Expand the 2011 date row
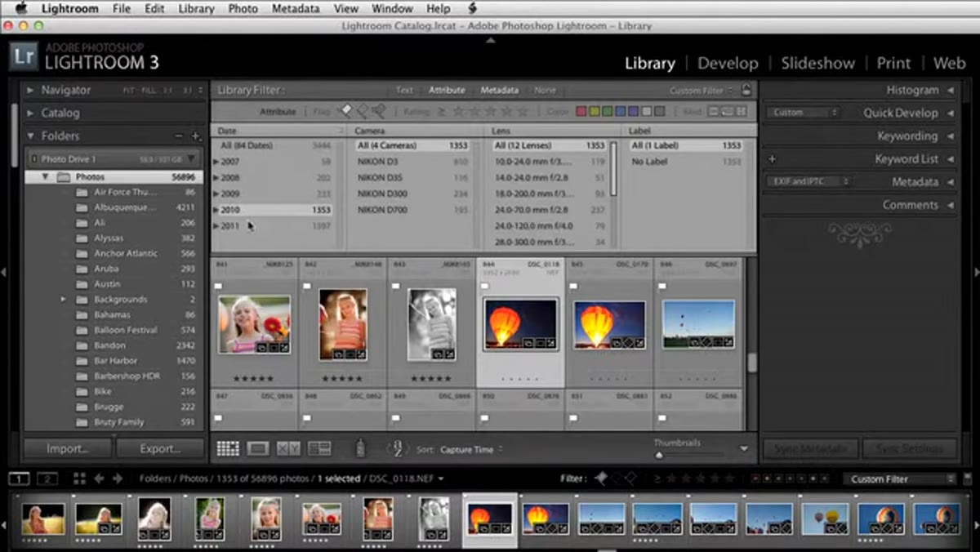980x552 pixels. (x=216, y=226)
